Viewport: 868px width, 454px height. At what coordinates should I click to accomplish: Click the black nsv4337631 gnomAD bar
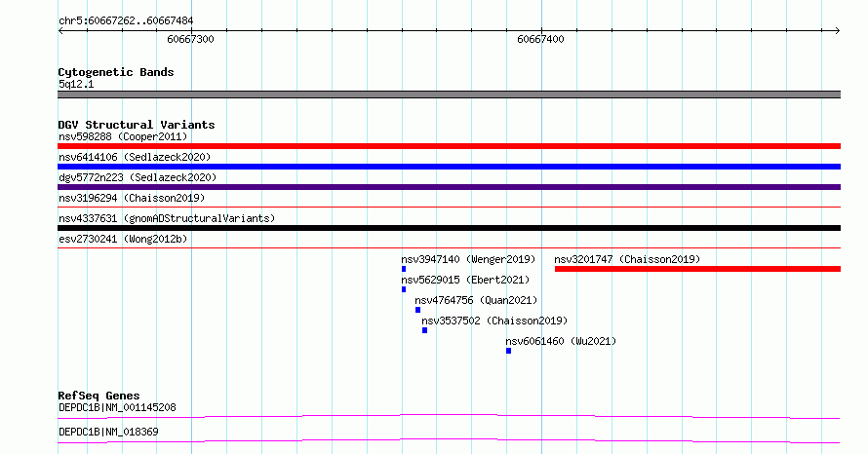tap(449, 228)
